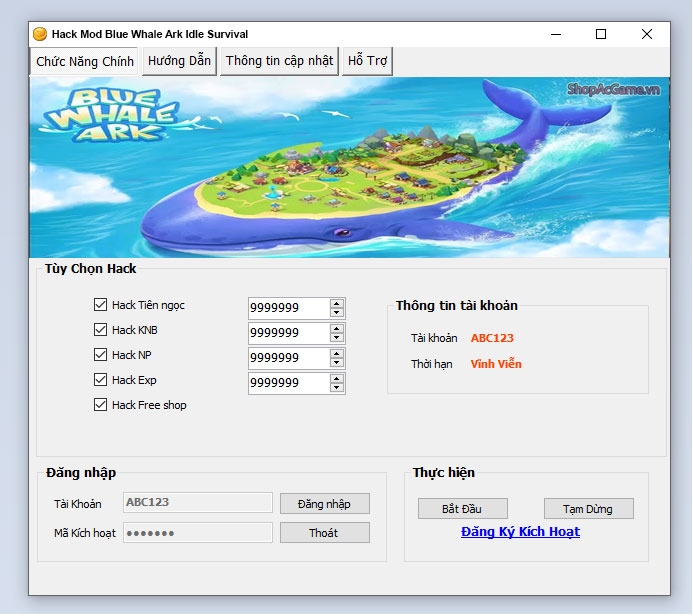
Task: Open the Hỗ Trợ tab
Action: pos(367,61)
